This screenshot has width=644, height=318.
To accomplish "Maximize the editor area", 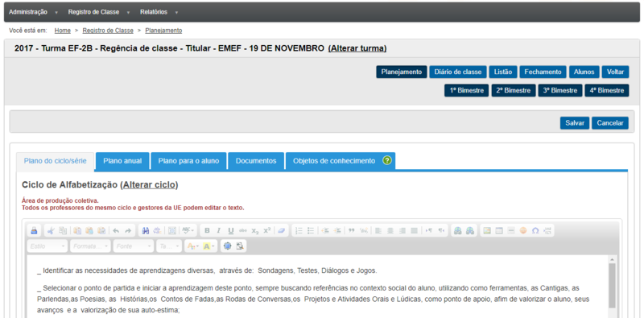I will click(x=228, y=246).
